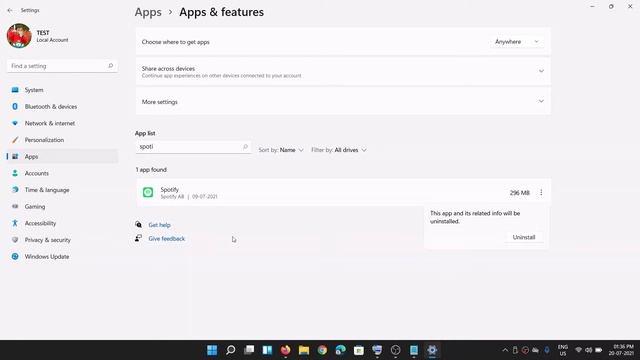Click the Time & language globe icon

click(15, 190)
